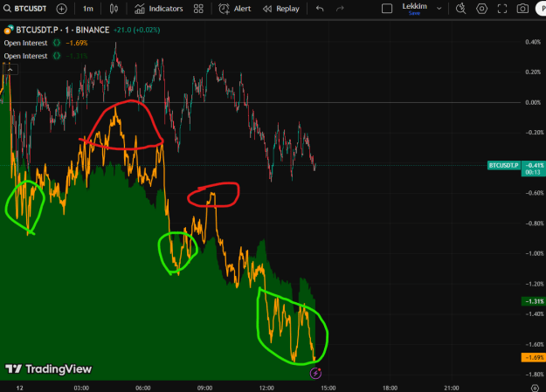Click the Bitcoin symbol logo in legend
This screenshot has width=546, height=392.
(x=9, y=30)
